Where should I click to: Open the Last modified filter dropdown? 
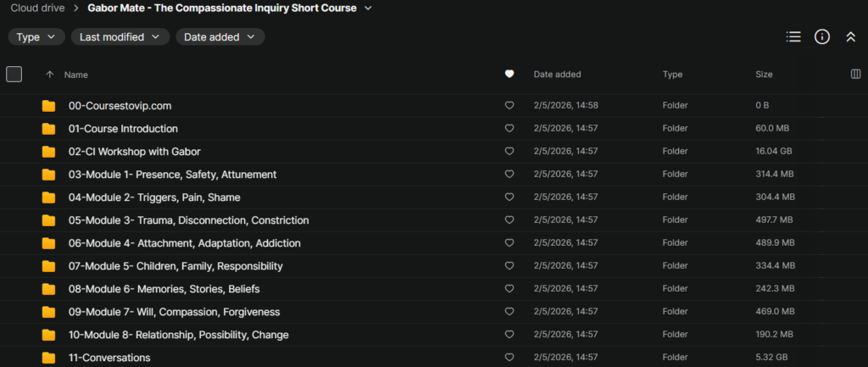click(120, 37)
